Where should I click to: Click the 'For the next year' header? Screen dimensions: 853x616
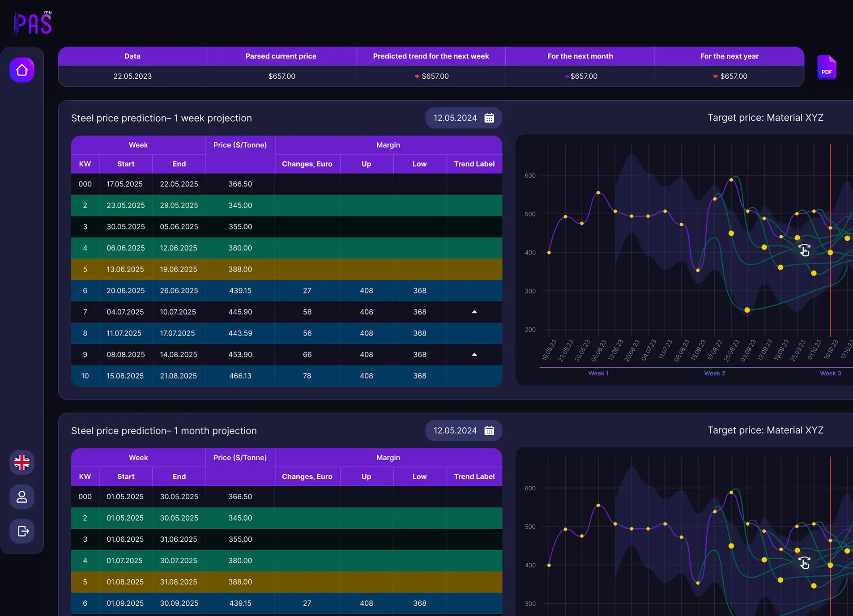click(x=729, y=56)
